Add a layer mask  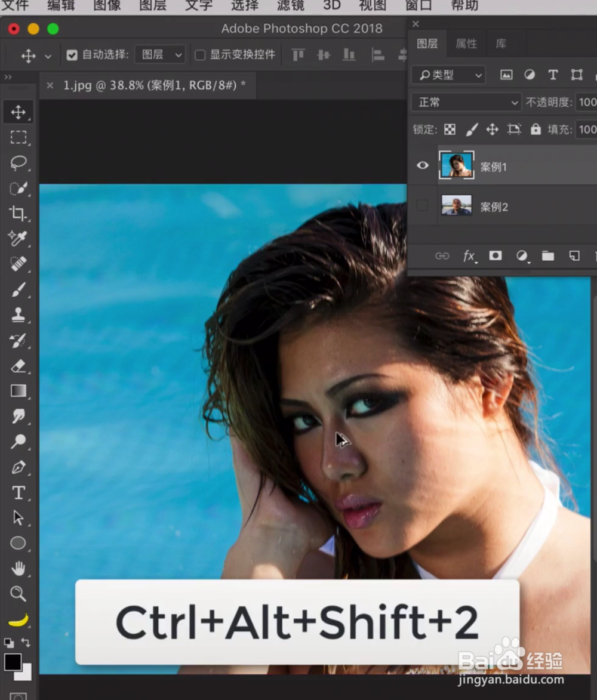pyautogui.click(x=495, y=255)
